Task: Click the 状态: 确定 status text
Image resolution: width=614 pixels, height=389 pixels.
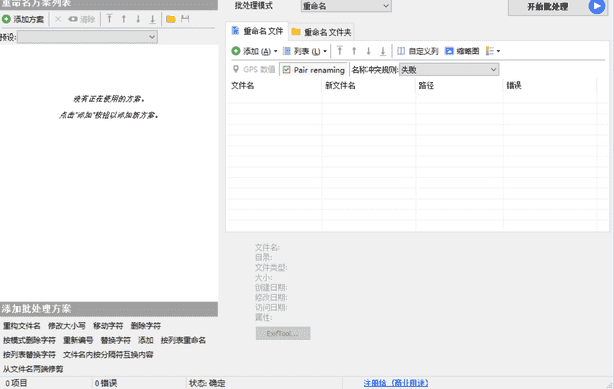Action: pyautogui.click(x=207, y=383)
